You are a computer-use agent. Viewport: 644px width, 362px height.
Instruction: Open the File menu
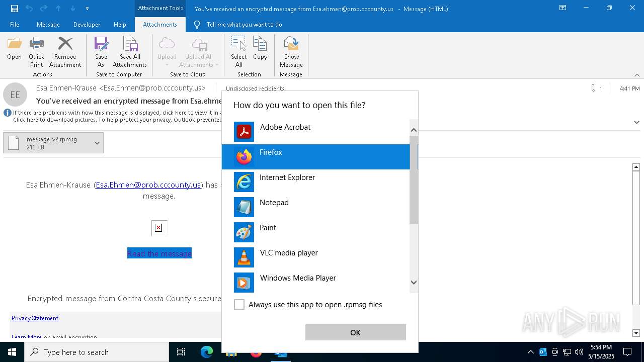click(15, 25)
